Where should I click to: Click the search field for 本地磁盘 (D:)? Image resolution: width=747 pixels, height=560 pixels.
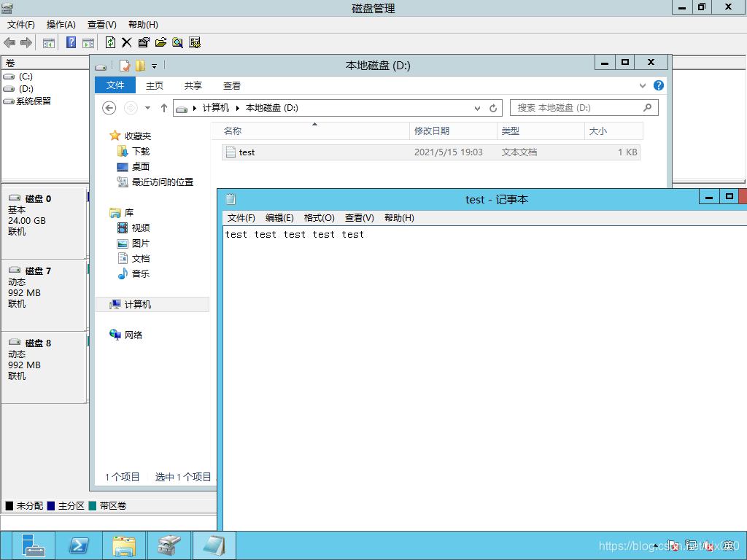[x=584, y=108]
